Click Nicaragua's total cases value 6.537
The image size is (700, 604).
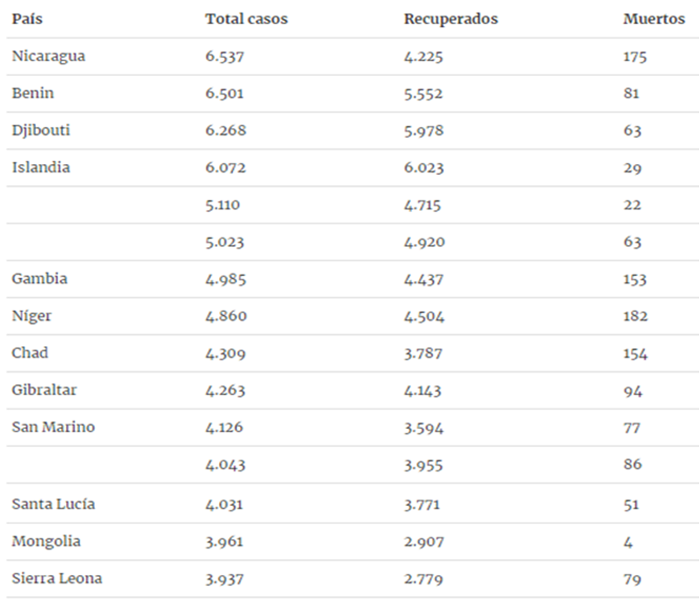click(x=224, y=56)
